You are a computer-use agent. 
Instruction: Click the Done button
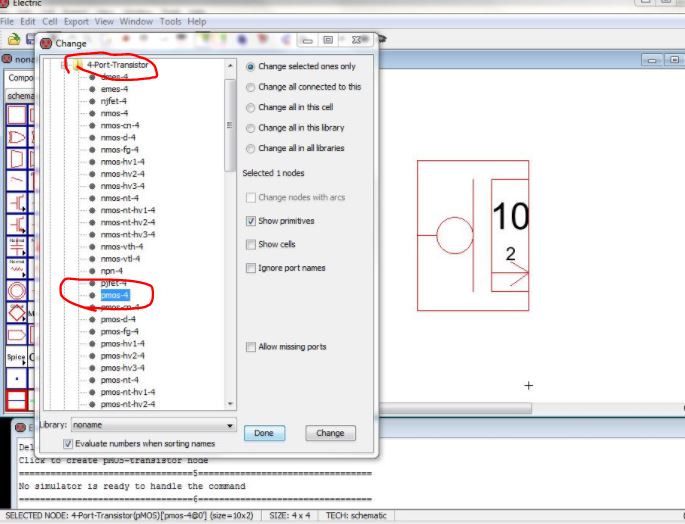point(264,433)
